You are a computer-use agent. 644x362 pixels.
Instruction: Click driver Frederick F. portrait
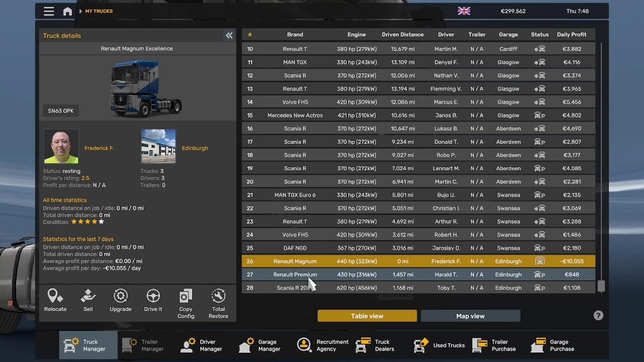click(x=61, y=146)
